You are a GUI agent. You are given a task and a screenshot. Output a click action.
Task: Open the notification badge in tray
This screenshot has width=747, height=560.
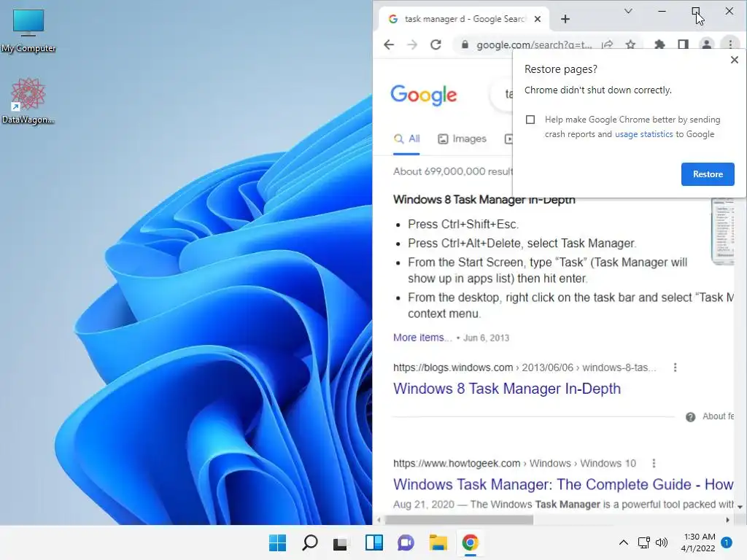(x=727, y=542)
